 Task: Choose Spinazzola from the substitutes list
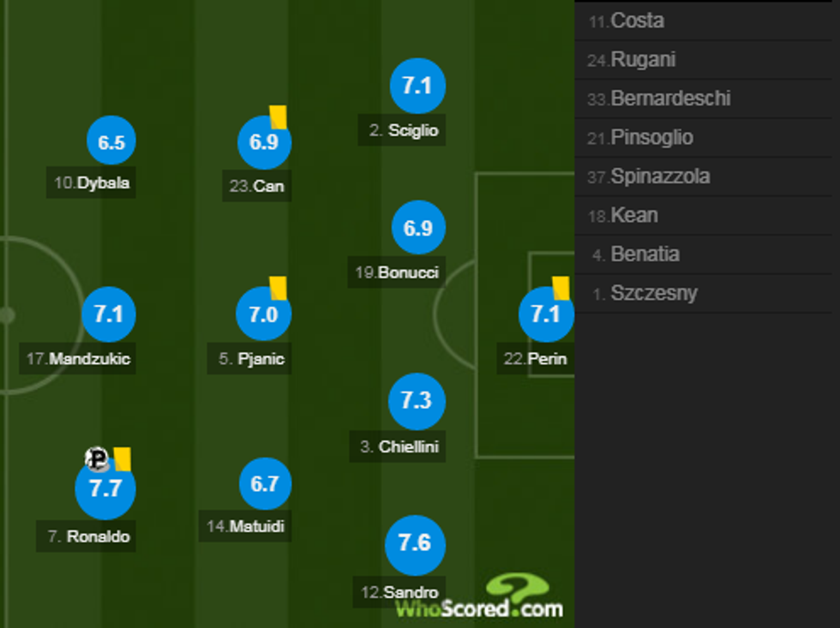click(660, 176)
